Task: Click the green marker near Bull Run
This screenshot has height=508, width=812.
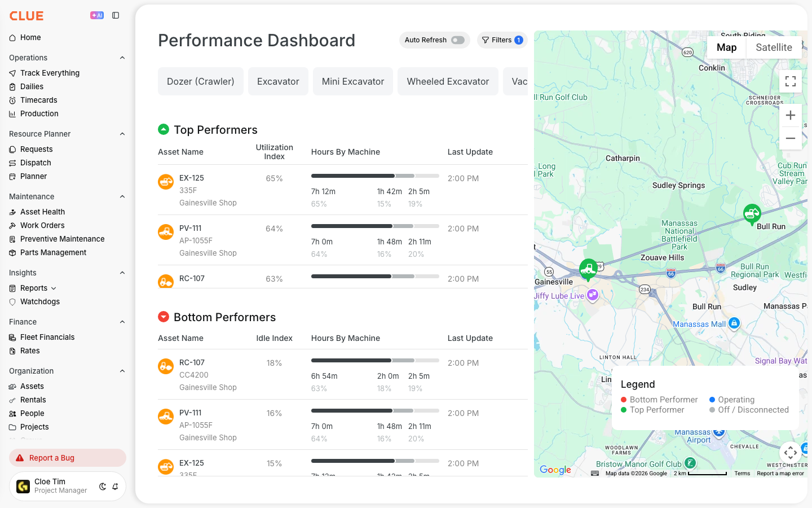Action: (x=752, y=214)
